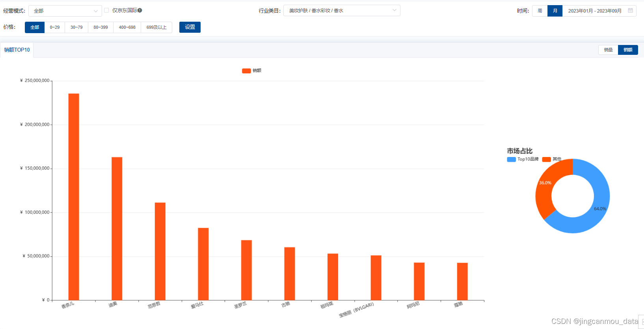Click the rightmost 蔻驰 bar
Screen dimensions: 644x329
tap(462, 282)
